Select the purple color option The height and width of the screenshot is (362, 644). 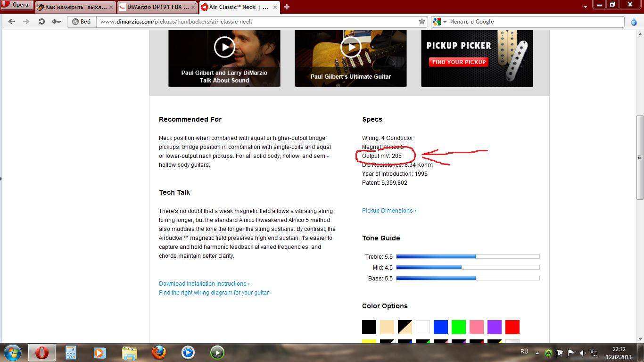click(495, 327)
